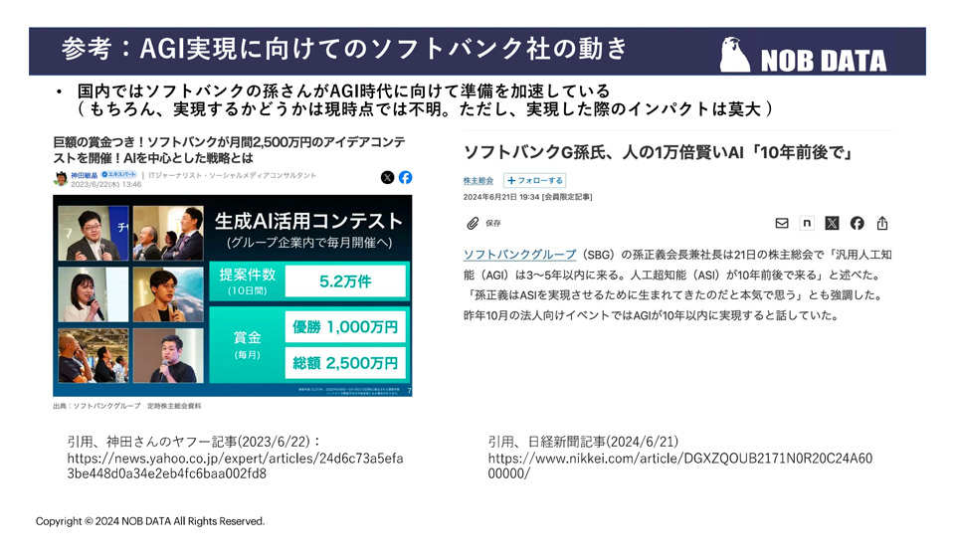Click the 引用、神田さんのヤフー記事 text
The height and width of the screenshot is (560, 955).
194,442
